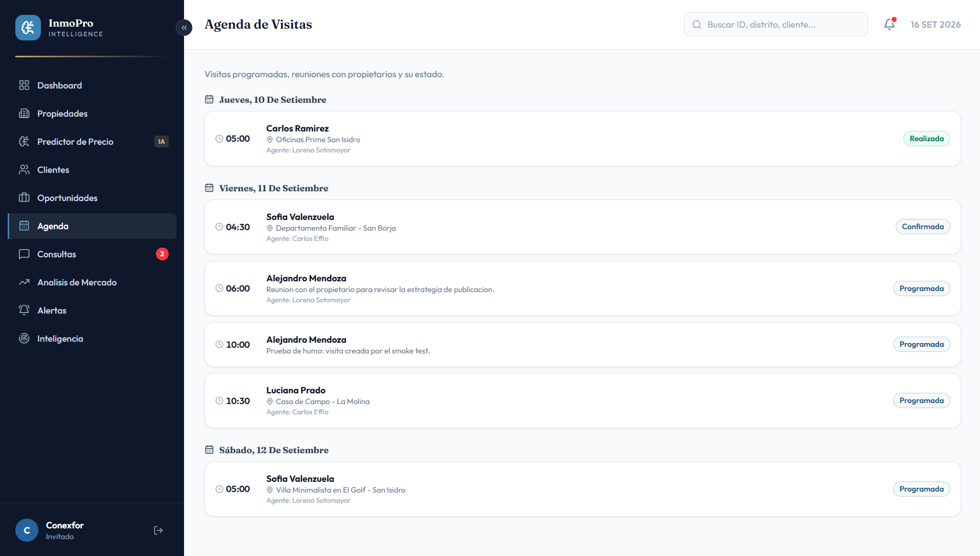
Task: Click 'Villa Minimalista en El Golf - San Isidro'
Action: tap(340, 490)
